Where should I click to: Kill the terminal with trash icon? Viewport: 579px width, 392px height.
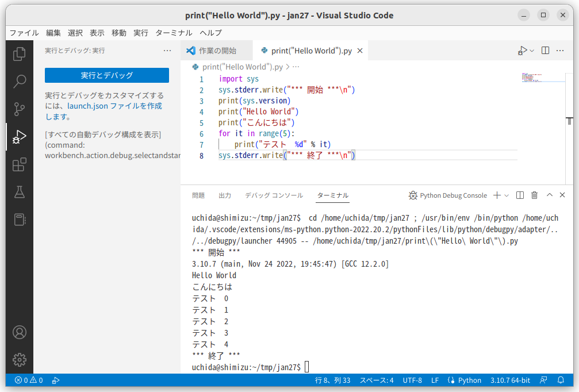tap(534, 195)
